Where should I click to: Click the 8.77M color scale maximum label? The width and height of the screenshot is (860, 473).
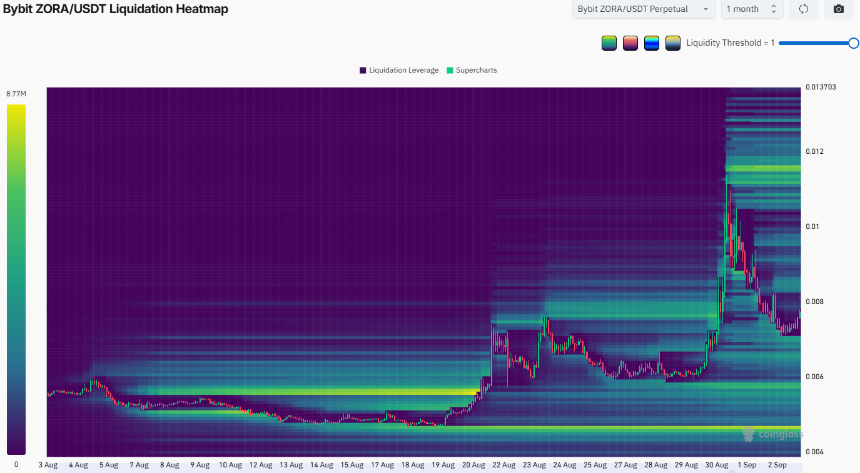pyautogui.click(x=16, y=94)
